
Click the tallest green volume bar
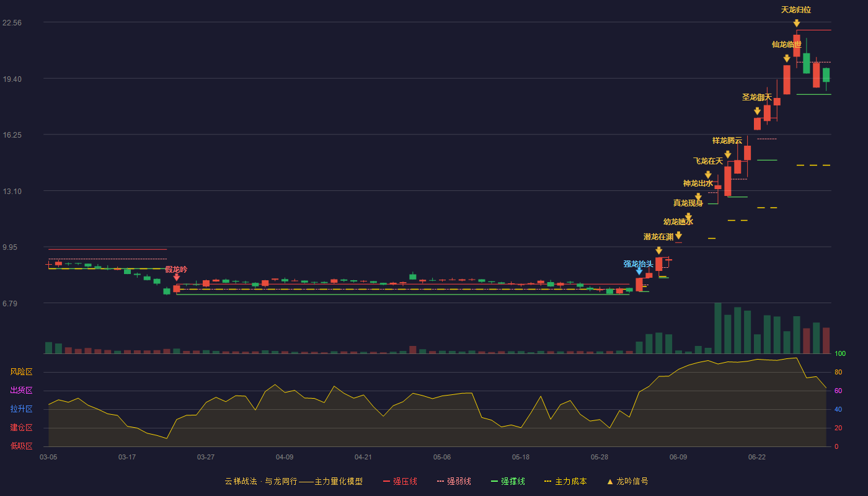pos(718,328)
